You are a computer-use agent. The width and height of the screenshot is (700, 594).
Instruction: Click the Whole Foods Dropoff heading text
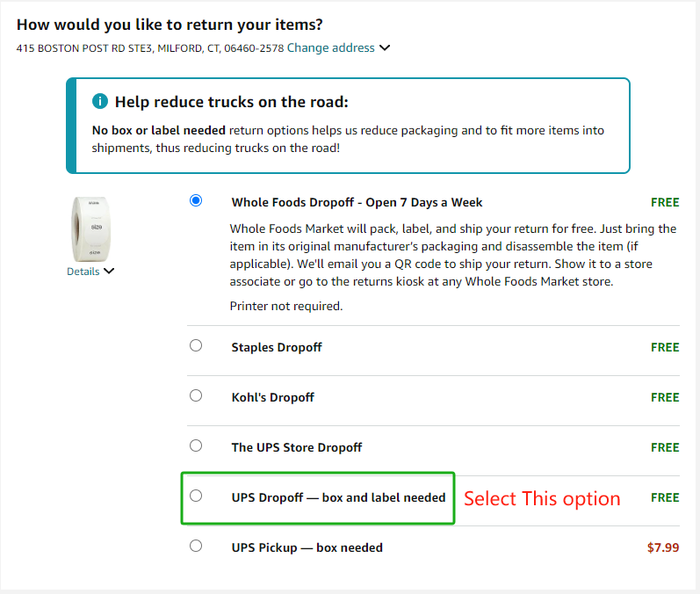(357, 203)
